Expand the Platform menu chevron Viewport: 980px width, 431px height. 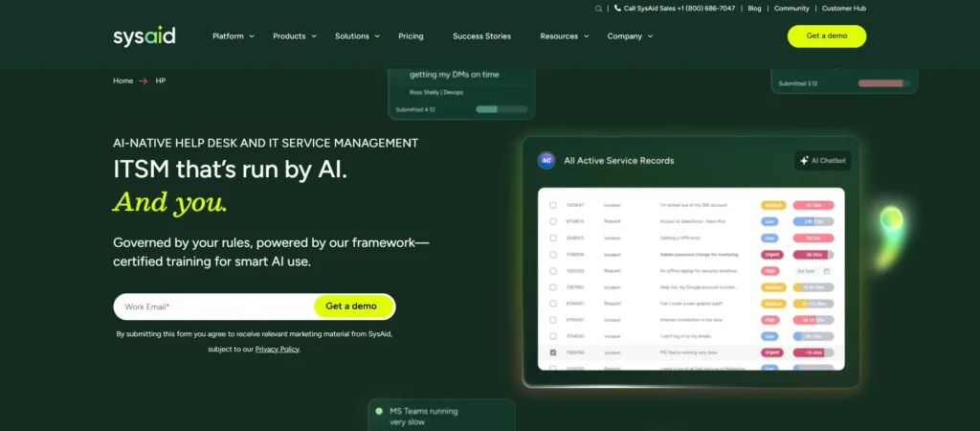tap(252, 36)
